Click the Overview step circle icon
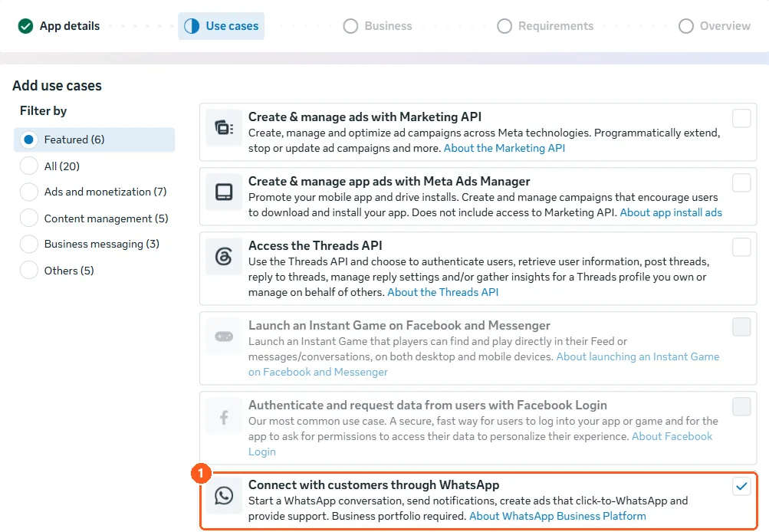The image size is (769, 532). coord(686,26)
